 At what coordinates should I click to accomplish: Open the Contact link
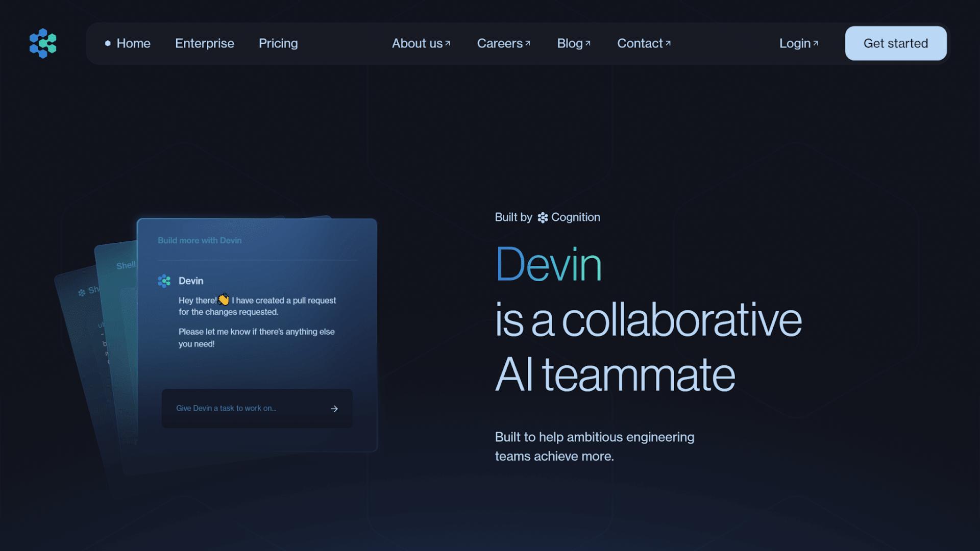click(x=640, y=43)
